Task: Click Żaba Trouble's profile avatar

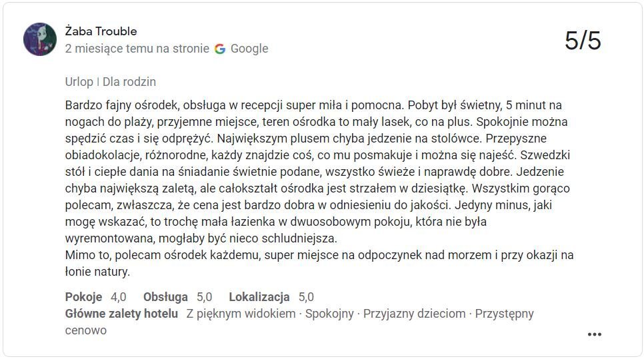Action: click(40, 39)
